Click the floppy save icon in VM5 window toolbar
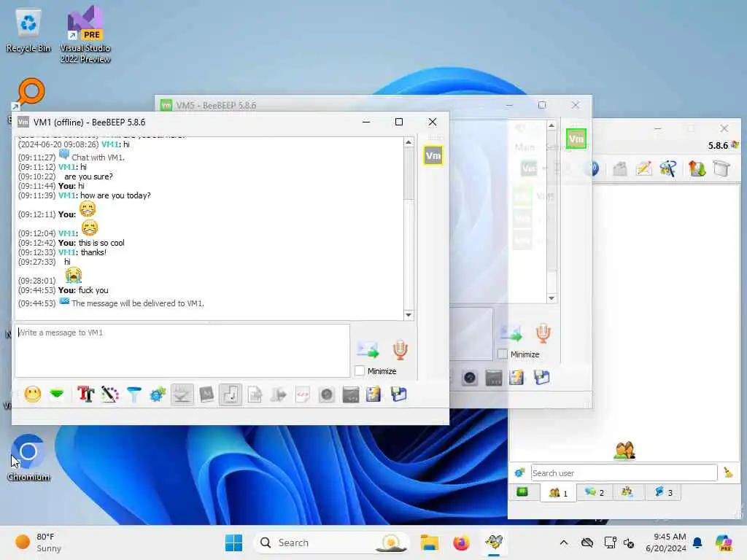This screenshot has width=747, height=560. point(542,378)
